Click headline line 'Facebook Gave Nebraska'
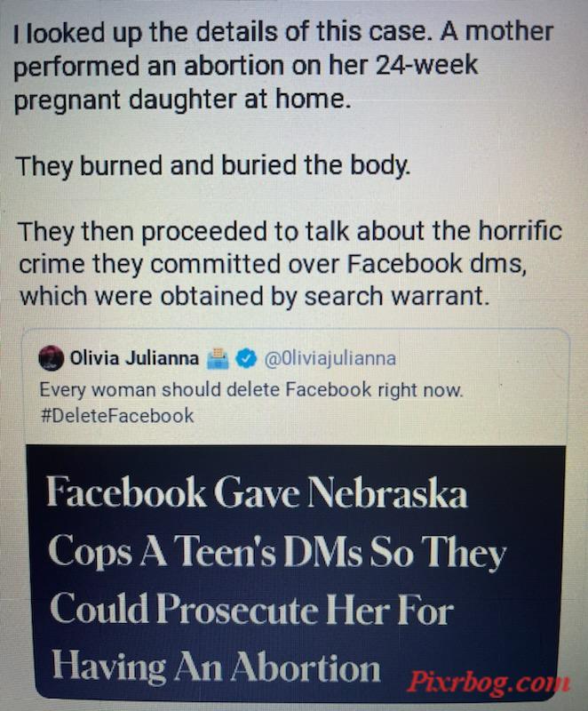 coord(257,492)
